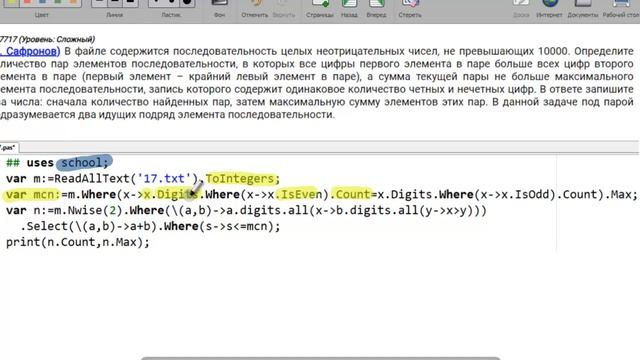Pick the green pen color swatch
This screenshot has width=640, height=360.
(58, 2)
